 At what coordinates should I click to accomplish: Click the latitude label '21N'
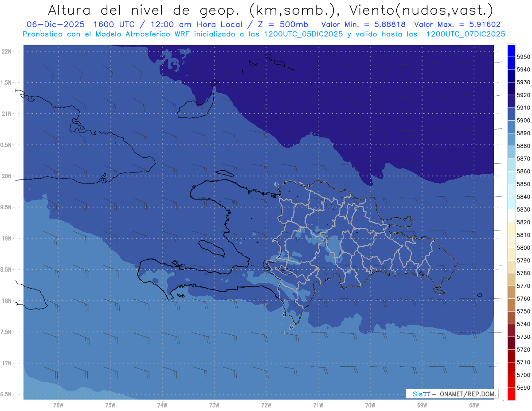[7, 114]
